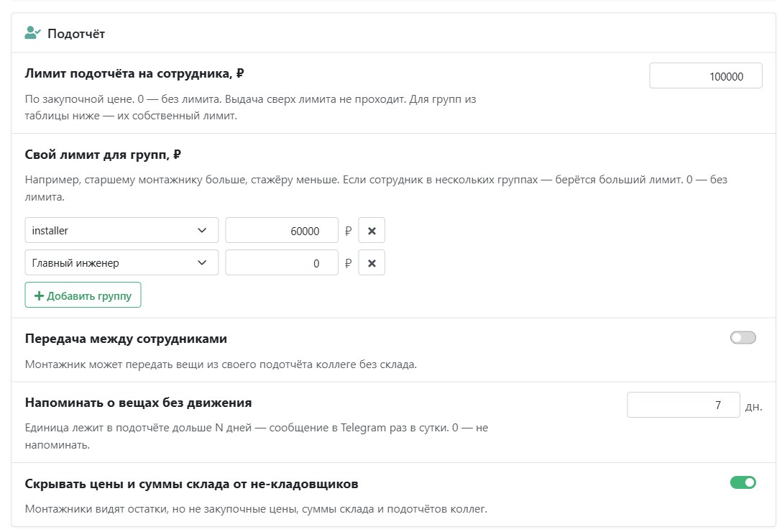Image resolution: width=782 pixels, height=532 pixels.
Task: Click the description starting Единица лежит в подотчёте
Action: (257, 436)
